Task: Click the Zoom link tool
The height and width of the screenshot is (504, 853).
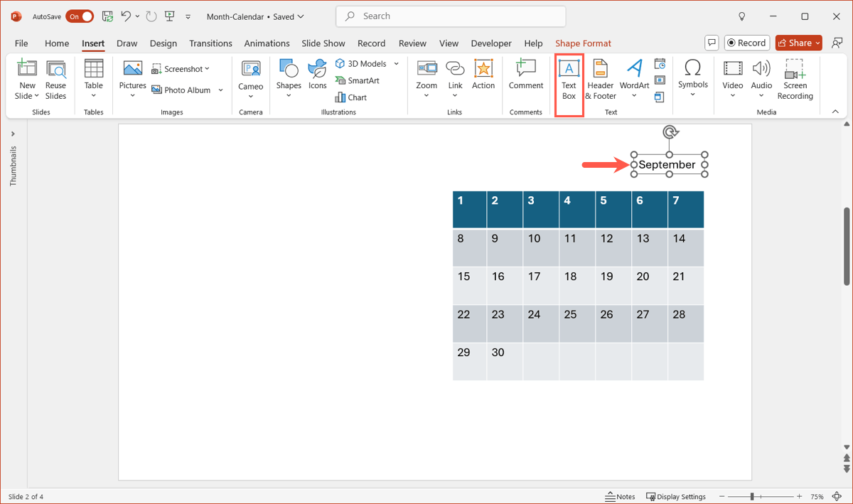Action: (426, 80)
